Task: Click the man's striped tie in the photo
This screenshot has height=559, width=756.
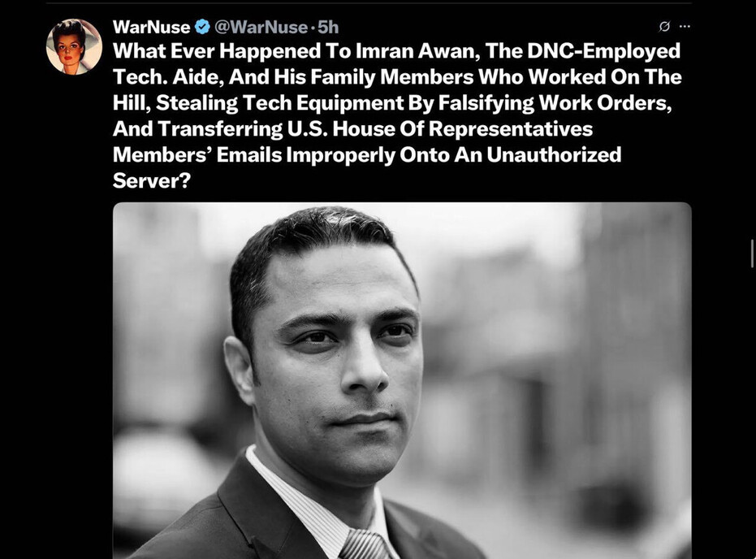Action: coord(365,544)
